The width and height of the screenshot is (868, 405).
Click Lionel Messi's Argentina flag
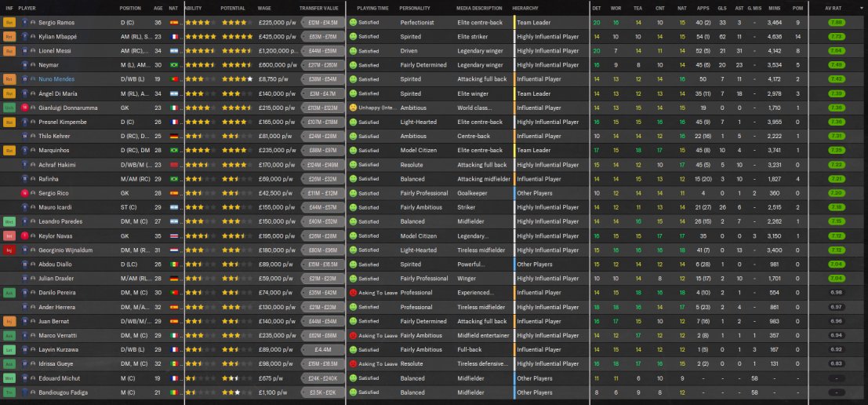pyautogui.click(x=174, y=51)
